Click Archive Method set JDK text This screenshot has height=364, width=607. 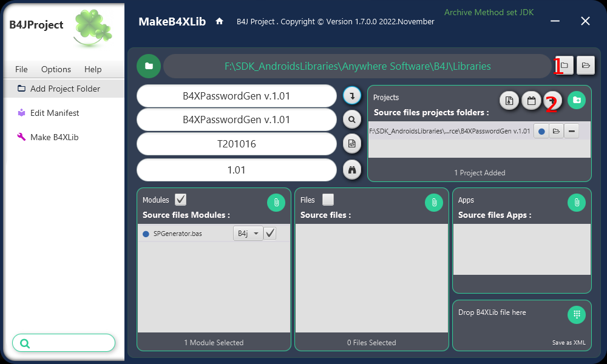489,12
